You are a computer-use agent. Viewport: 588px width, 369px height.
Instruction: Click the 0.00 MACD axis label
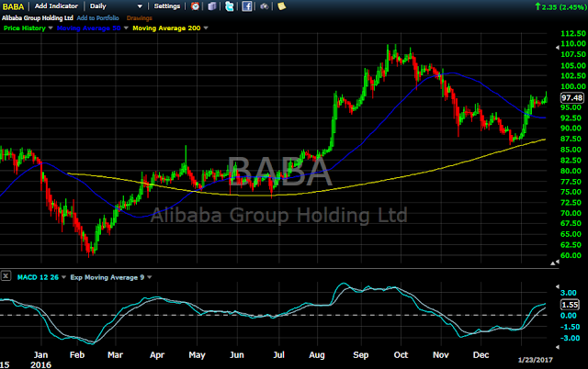(569, 316)
